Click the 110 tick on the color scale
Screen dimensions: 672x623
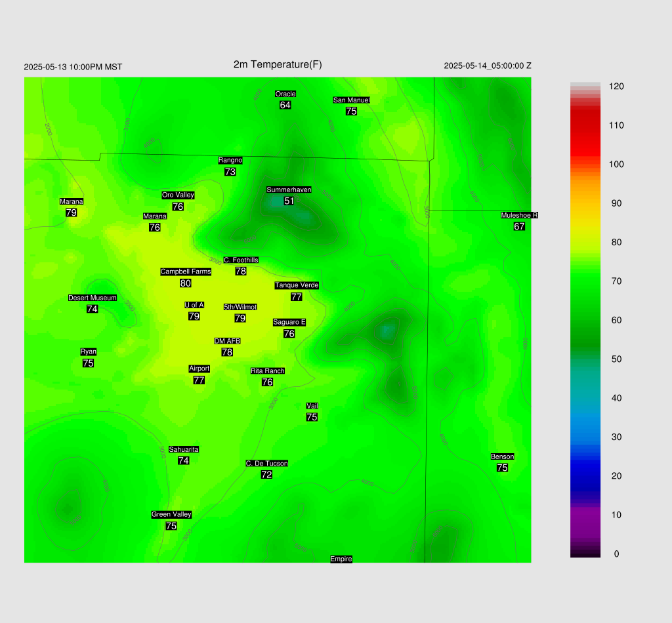616,125
